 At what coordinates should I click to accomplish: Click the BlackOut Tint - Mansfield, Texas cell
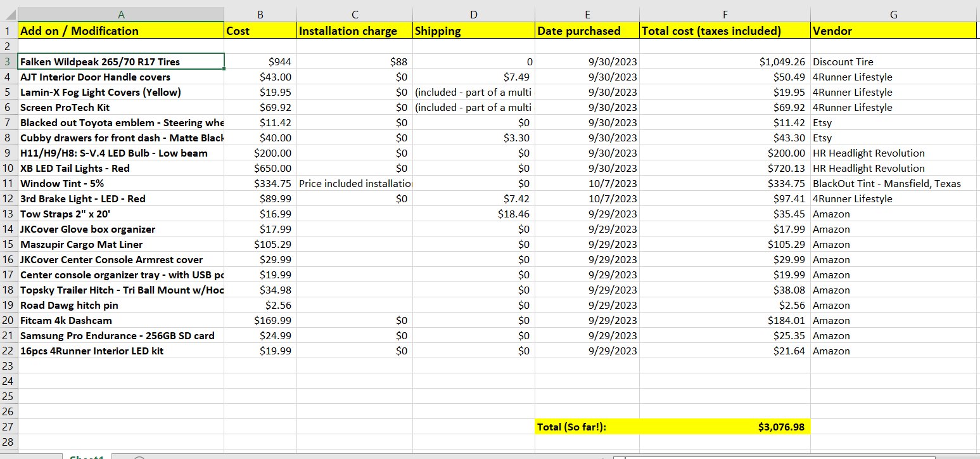coord(894,183)
